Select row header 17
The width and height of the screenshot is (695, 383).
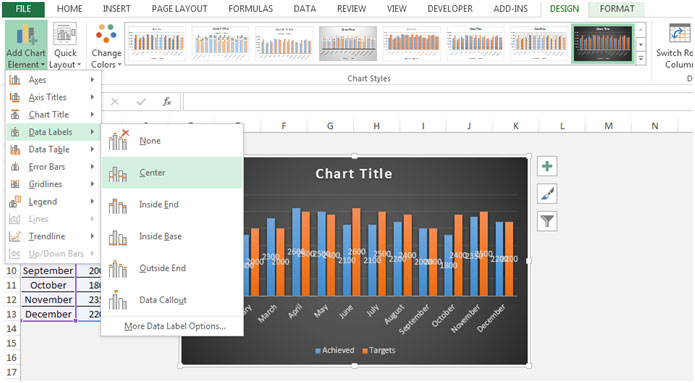[11, 372]
